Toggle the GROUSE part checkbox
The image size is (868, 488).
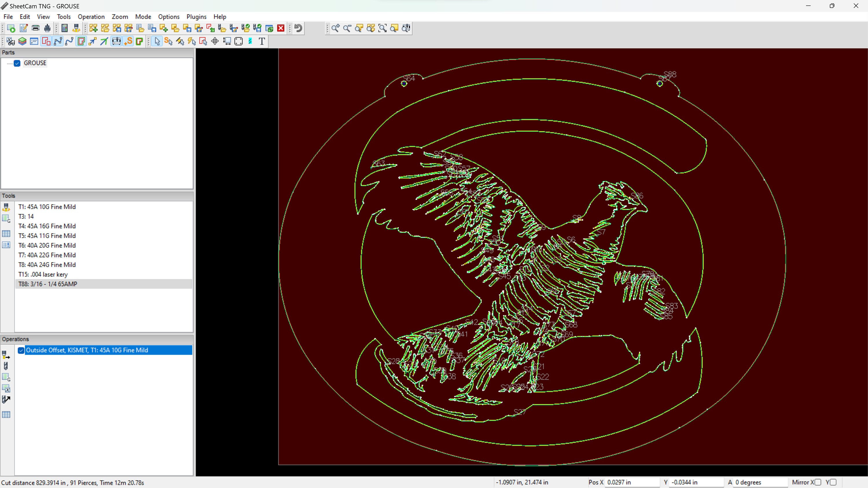pos(17,63)
